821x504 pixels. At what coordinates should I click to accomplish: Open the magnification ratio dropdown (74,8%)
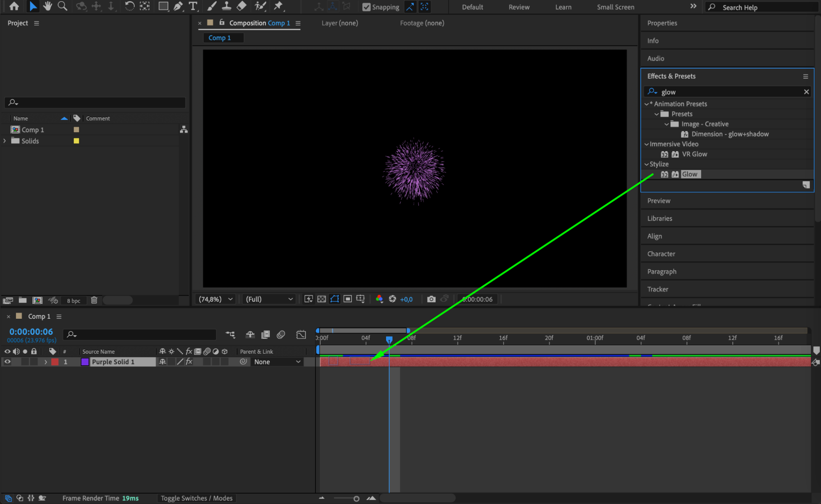point(216,299)
